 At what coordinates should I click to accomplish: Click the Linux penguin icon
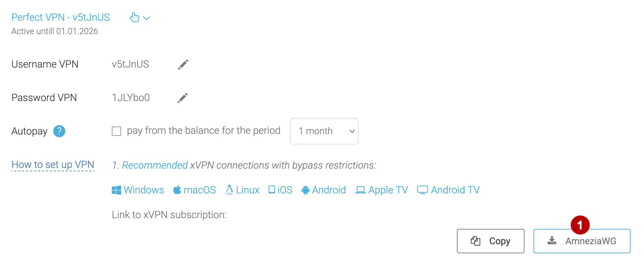pos(229,190)
